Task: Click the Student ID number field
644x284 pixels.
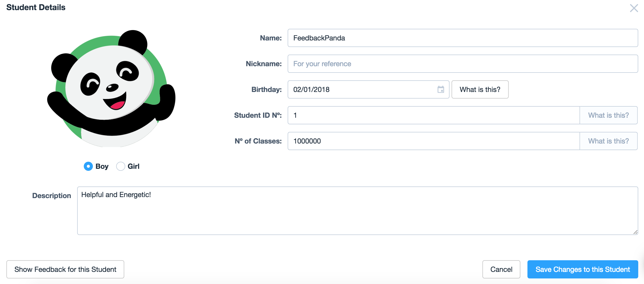Action: pos(434,115)
